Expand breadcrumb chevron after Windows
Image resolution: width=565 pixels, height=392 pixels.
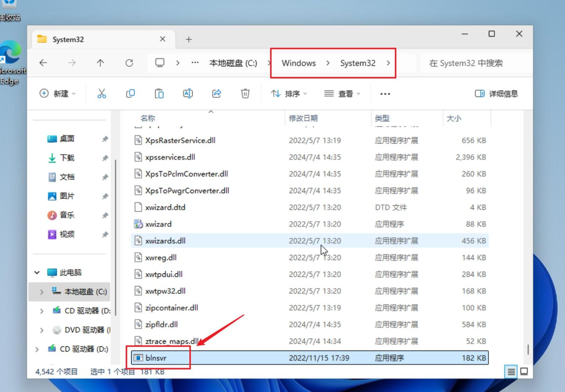(328, 63)
